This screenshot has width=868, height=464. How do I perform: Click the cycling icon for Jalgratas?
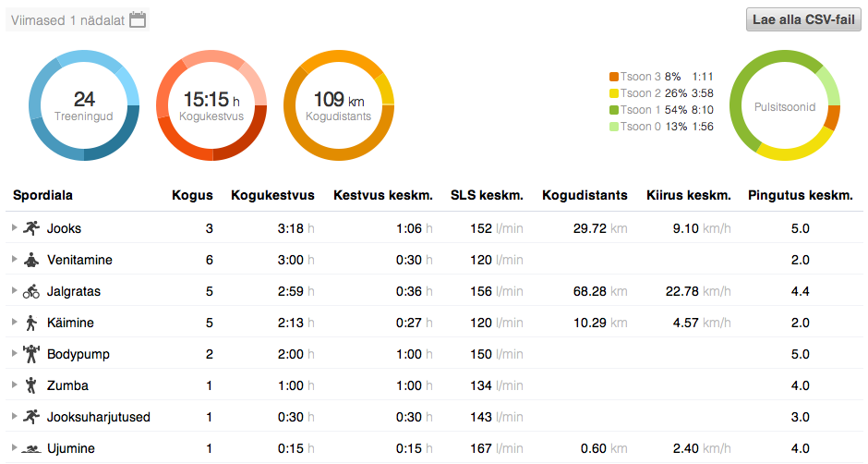pyautogui.click(x=32, y=291)
